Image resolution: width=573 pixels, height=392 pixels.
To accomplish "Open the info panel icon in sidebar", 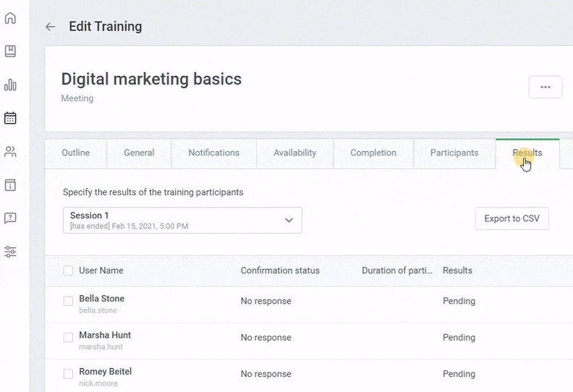I will (x=10, y=185).
